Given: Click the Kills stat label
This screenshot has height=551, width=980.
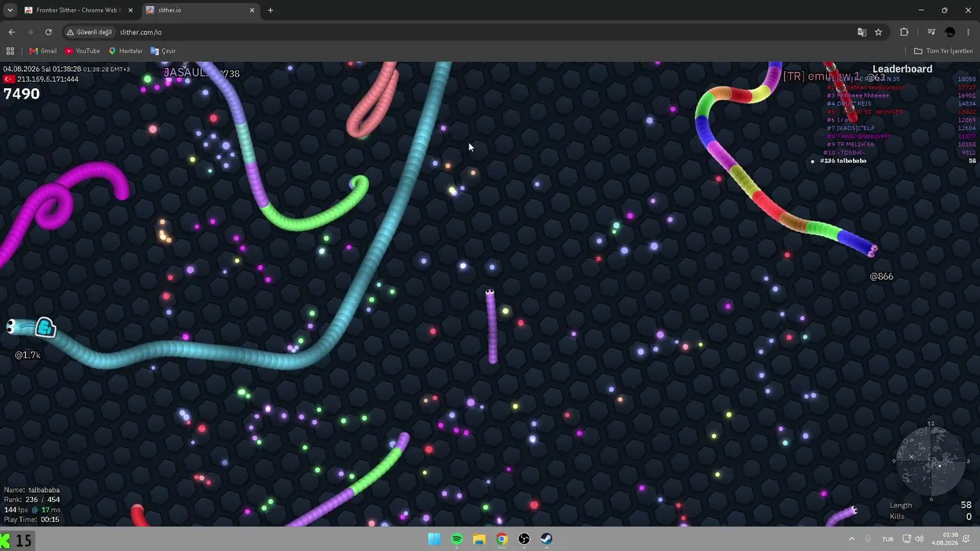Looking at the screenshot, I should [x=897, y=517].
